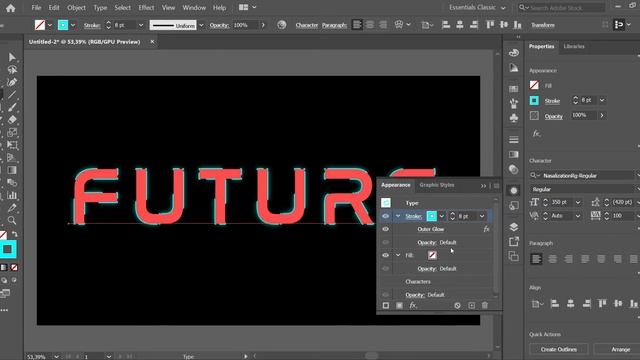Open font size 350 pt dropdown
Viewport: 640px width, 360px height.
tap(578, 202)
